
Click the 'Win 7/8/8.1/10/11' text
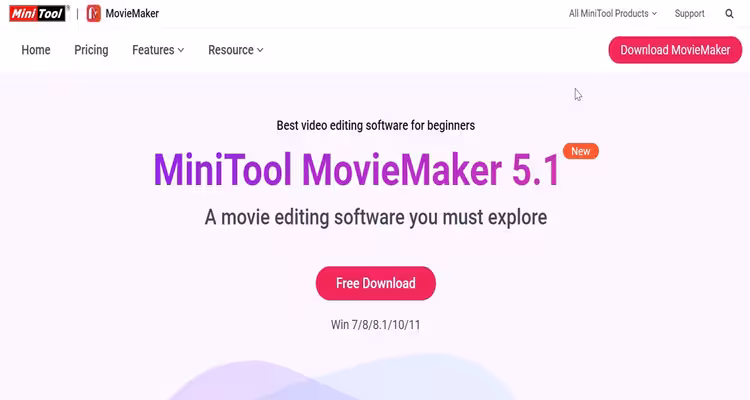(375, 325)
